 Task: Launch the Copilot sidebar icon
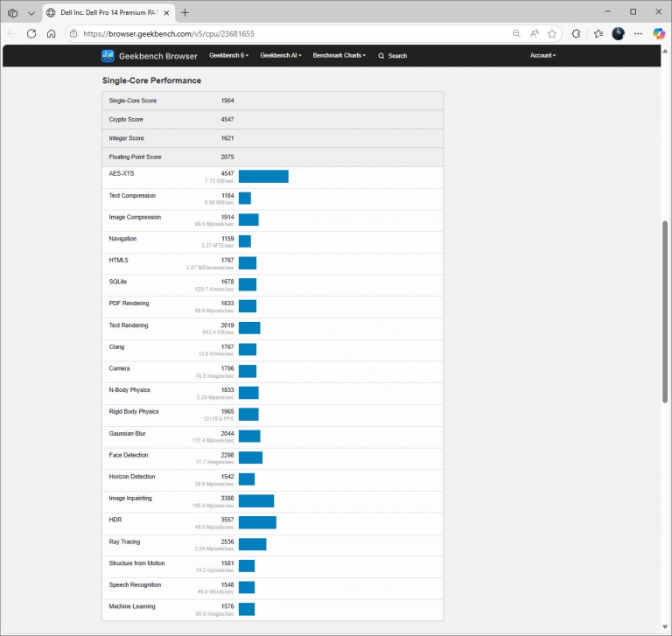tap(659, 33)
